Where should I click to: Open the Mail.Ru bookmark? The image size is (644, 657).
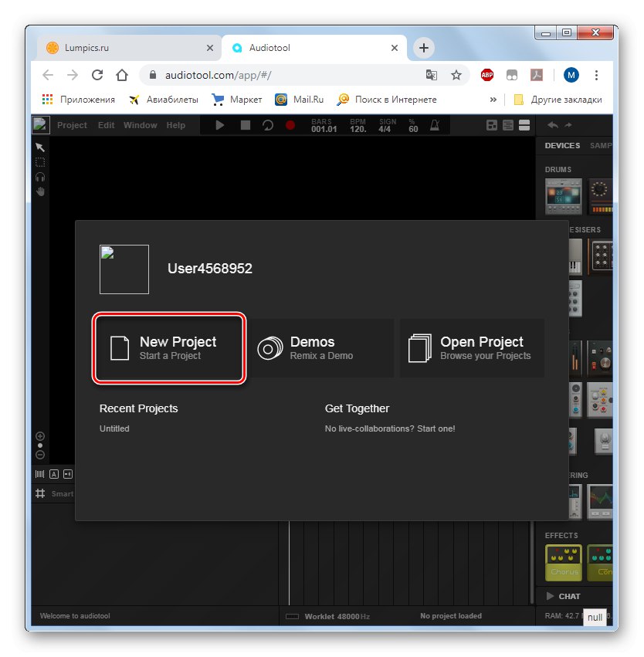pos(299,100)
